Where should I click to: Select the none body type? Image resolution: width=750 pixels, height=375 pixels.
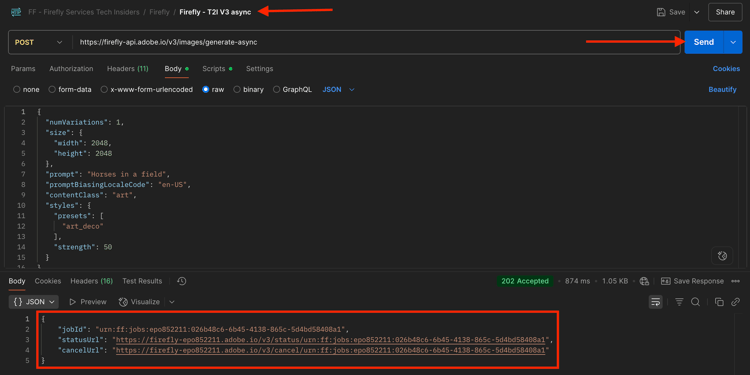tap(26, 89)
